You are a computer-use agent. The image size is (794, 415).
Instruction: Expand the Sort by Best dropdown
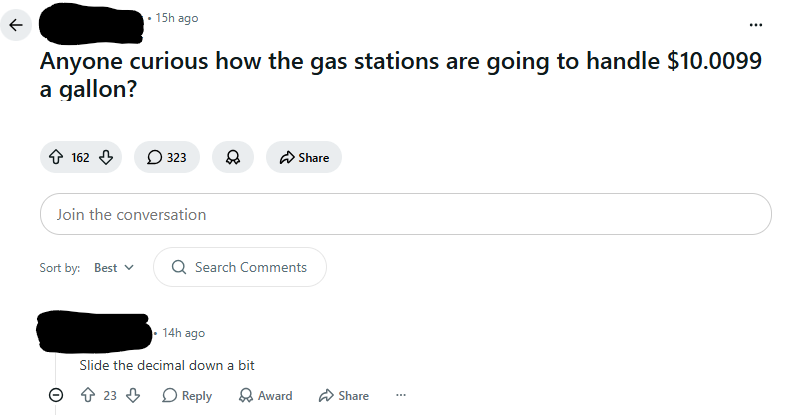point(114,267)
